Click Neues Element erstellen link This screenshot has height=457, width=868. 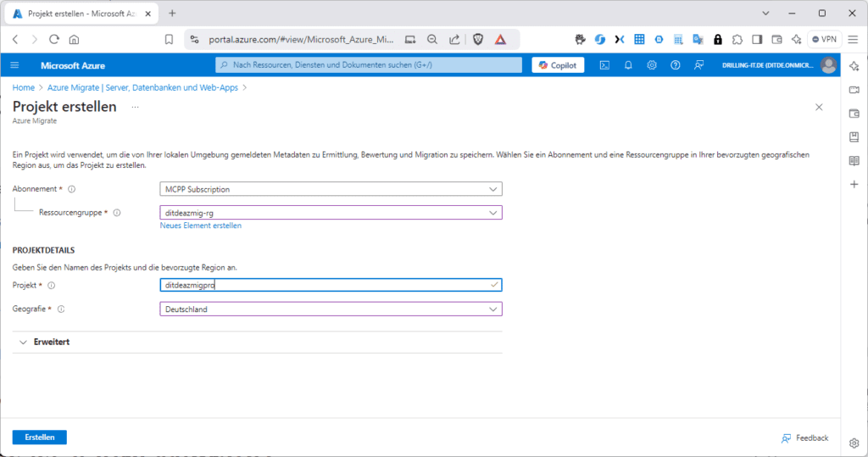(200, 226)
